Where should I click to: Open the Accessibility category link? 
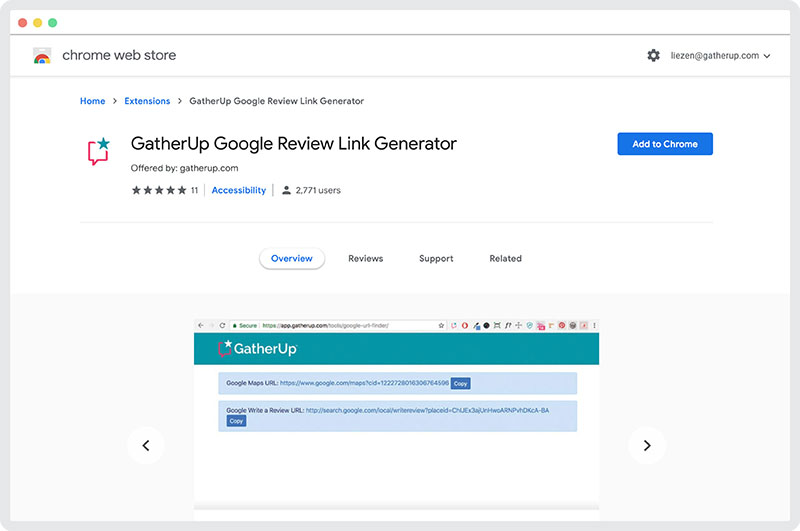click(x=239, y=190)
